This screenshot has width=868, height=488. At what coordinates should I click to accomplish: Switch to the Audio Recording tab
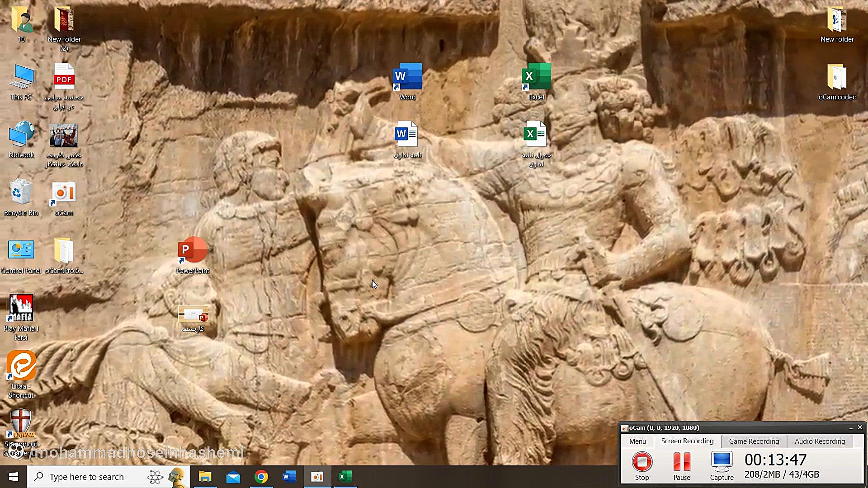(x=820, y=441)
